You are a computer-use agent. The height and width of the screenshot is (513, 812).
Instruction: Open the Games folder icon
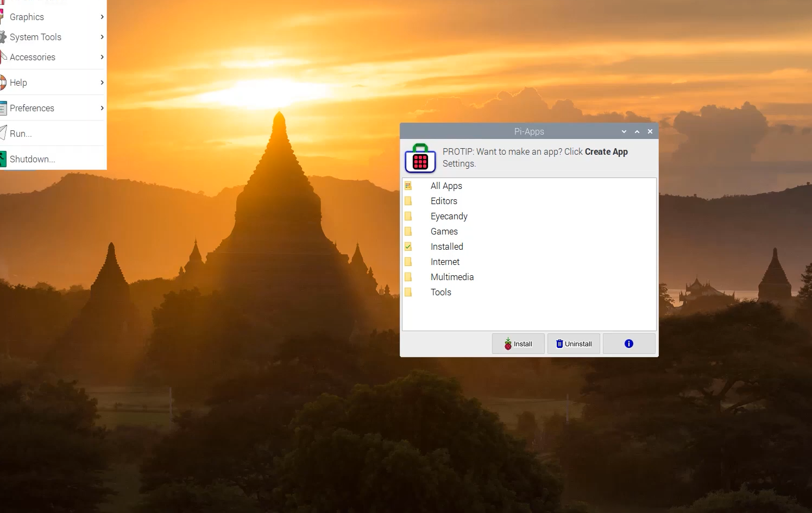[x=408, y=231]
